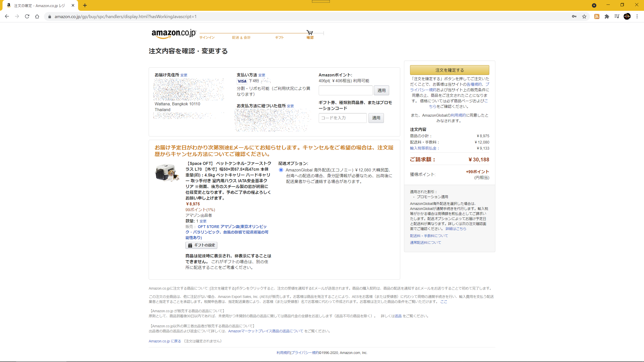The width and height of the screenshot is (644, 362).
Task: Go to 配送 & 会計 checkout step
Action: point(241,37)
